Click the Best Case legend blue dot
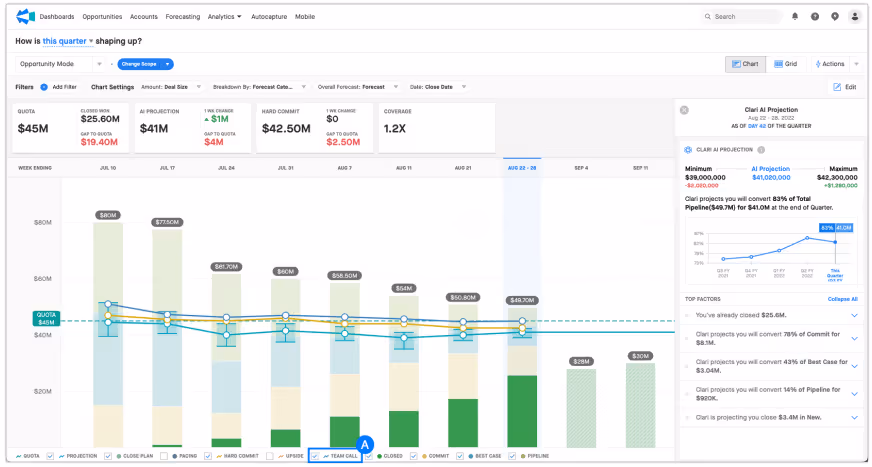The image size is (872, 467). [471, 456]
